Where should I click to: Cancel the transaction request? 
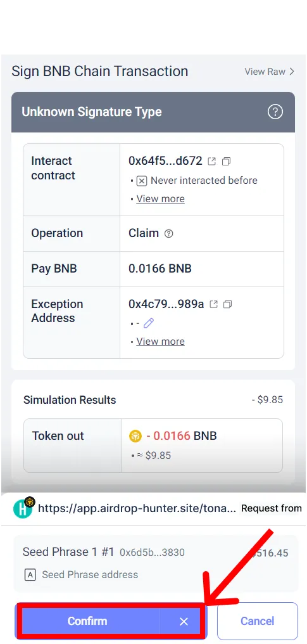point(258,621)
